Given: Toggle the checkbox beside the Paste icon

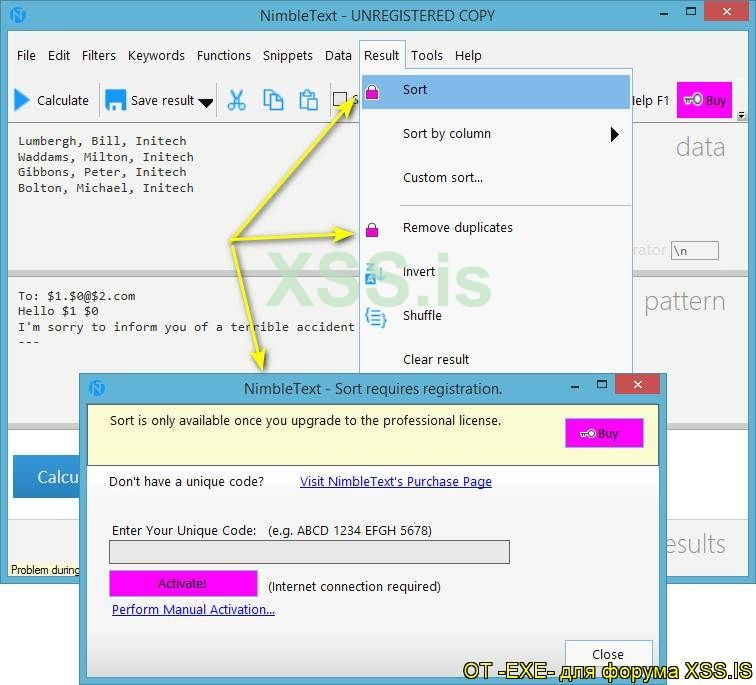Looking at the screenshot, I should click(x=340, y=99).
